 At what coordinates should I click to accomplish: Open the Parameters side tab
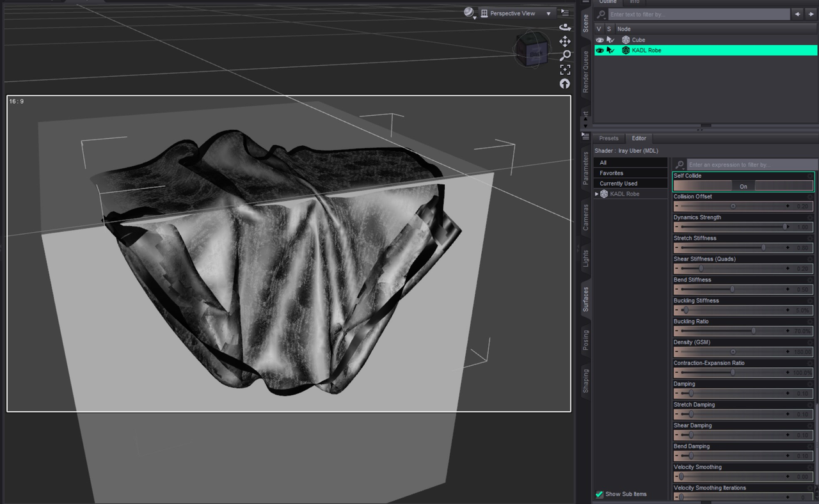tap(585, 168)
